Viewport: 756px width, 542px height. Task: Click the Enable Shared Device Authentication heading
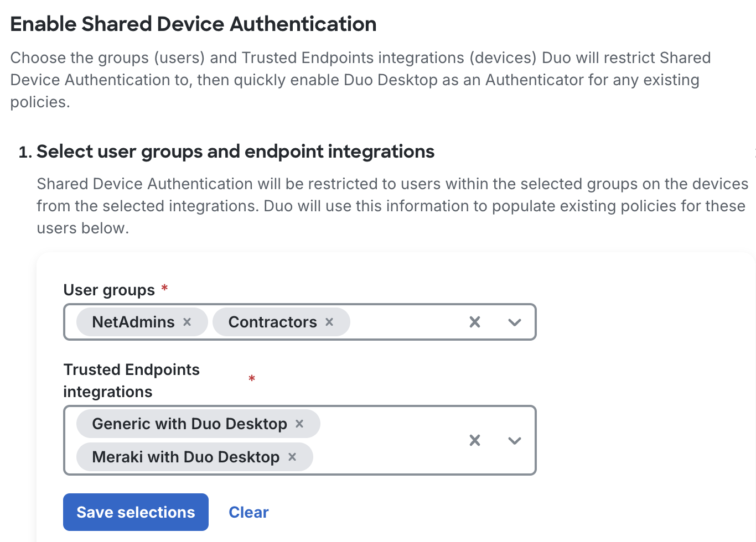193,24
